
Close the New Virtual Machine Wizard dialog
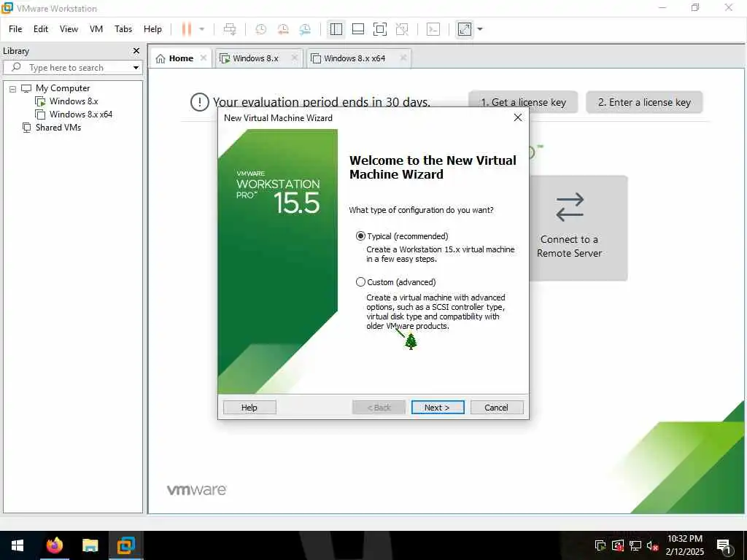tap(518, 117)
